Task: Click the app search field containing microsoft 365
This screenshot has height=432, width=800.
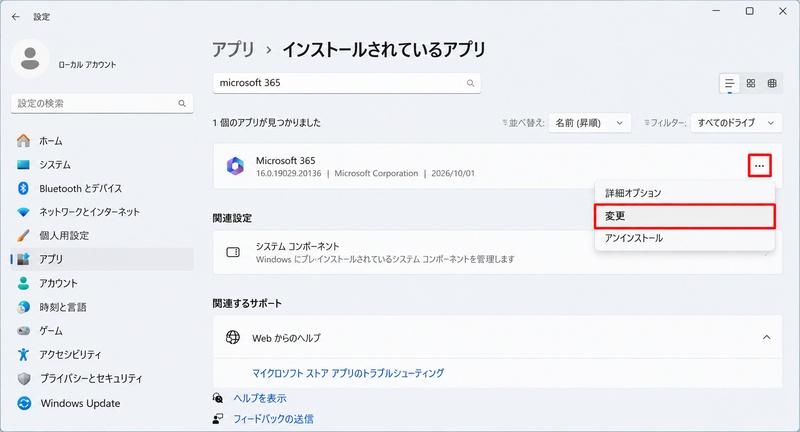Action: click(347, 83)
